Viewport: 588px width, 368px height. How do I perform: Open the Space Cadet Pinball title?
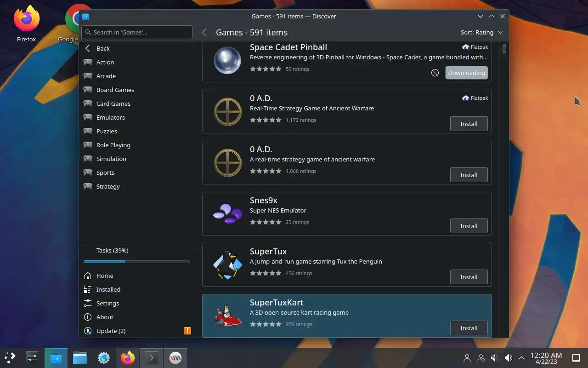pos(288,47)
